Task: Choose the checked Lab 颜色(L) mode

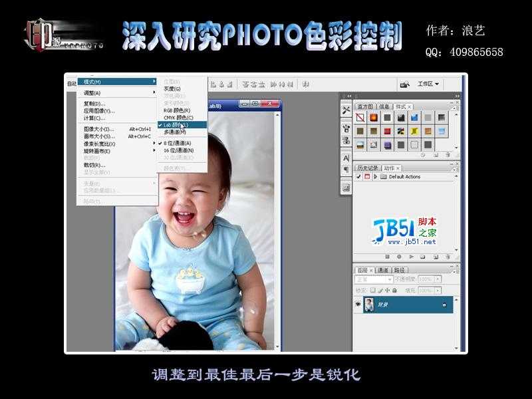Action: 182,125
